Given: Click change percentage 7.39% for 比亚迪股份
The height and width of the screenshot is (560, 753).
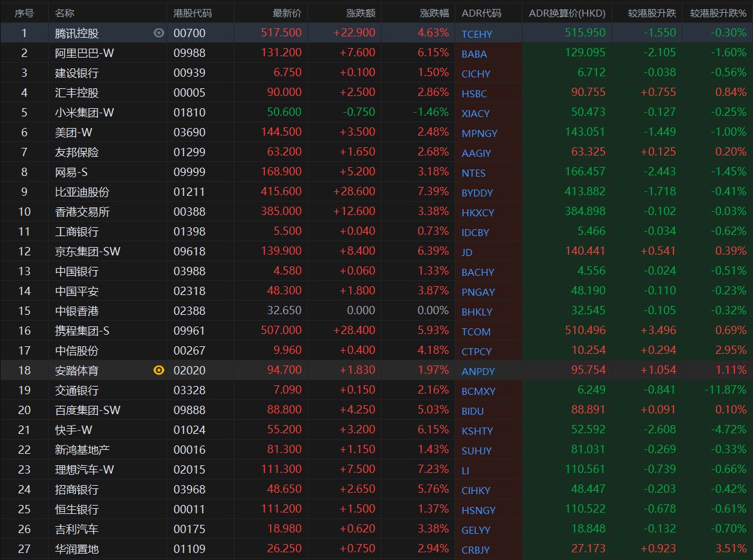Looking at the screenshot, I should click(433, 191).
